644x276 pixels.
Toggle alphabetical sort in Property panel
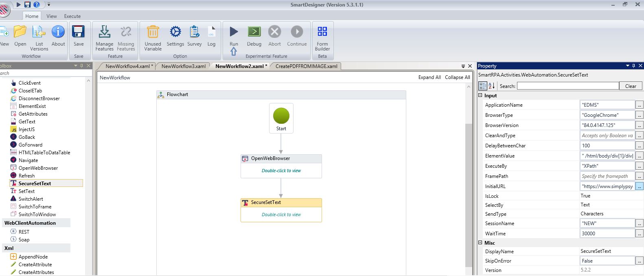(x=492, y=86)
